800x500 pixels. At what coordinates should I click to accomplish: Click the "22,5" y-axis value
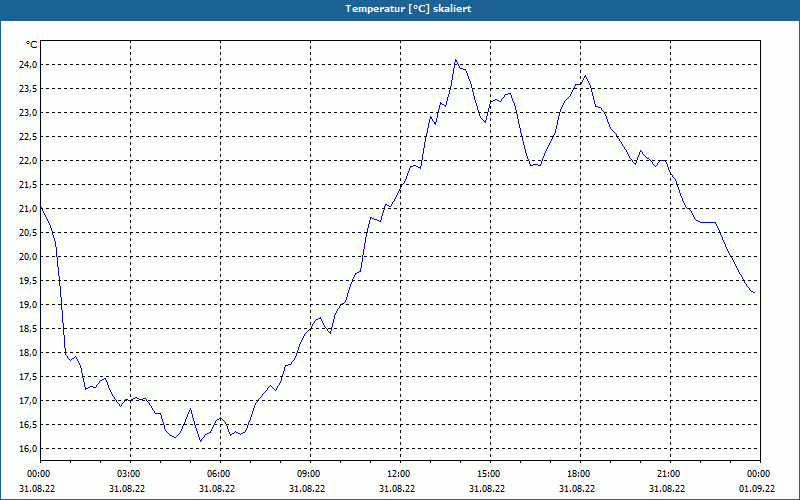coord(28,136)
